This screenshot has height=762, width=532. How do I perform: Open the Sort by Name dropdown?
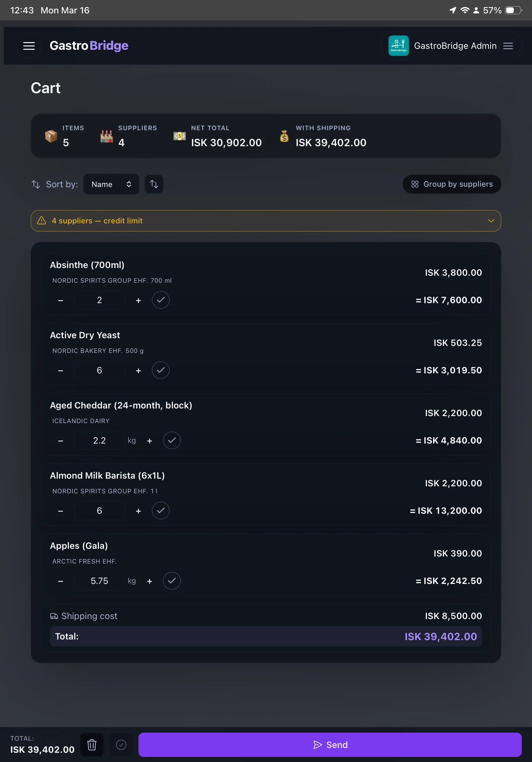point(111,184)
